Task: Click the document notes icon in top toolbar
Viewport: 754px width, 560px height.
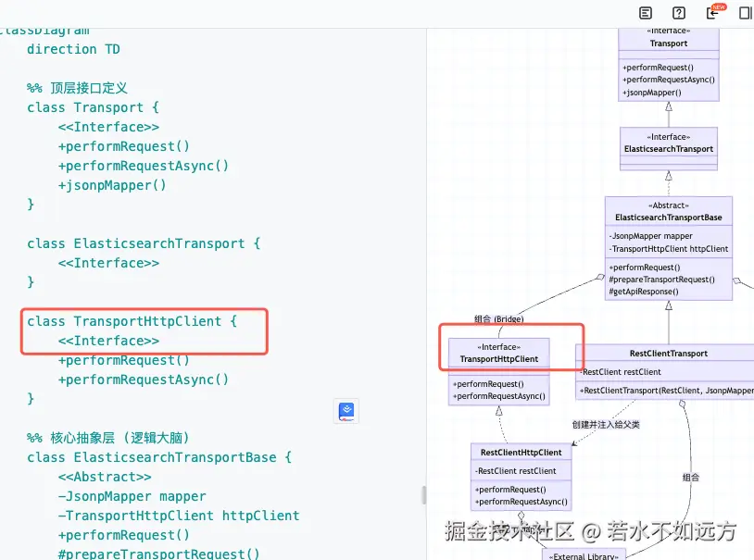Action: pyautogui.click(x=647, y=13)
